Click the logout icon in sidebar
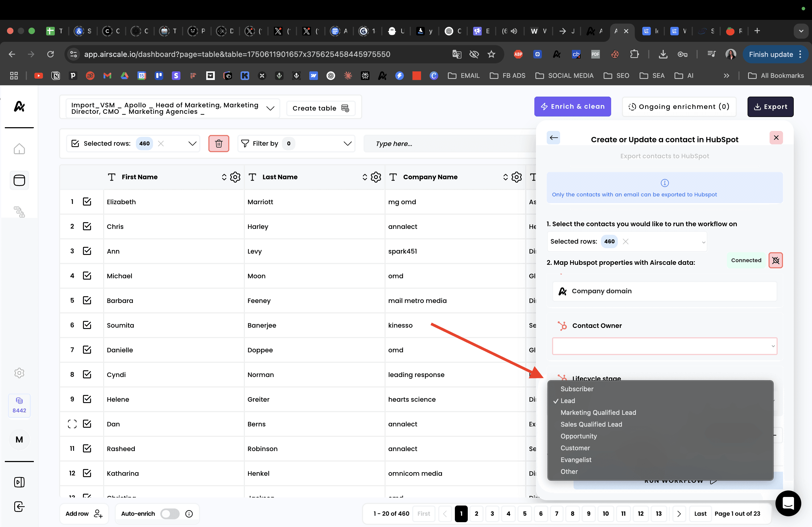The height and width of the screenshot is (527, 812). [x=19, y=507]
